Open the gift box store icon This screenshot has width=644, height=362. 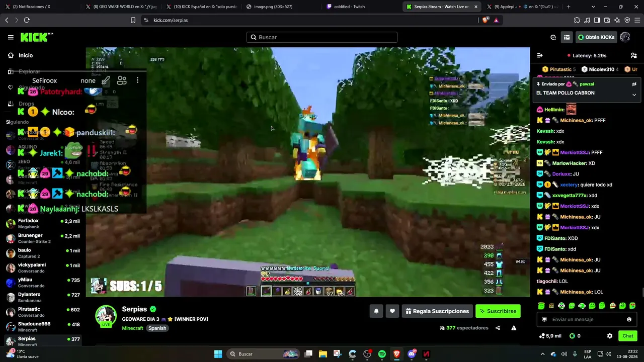click(567, 37)
